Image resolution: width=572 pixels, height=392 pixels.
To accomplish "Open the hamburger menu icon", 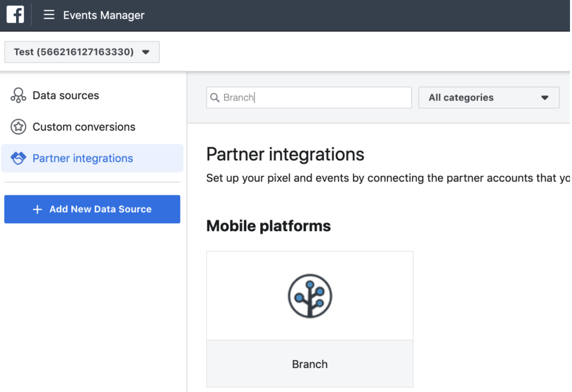I will 49,15.
